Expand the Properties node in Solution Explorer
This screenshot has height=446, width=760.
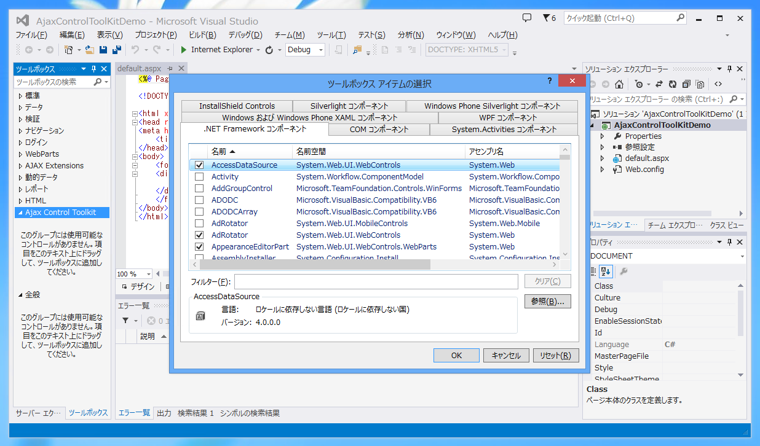click(x=602, y=136)
